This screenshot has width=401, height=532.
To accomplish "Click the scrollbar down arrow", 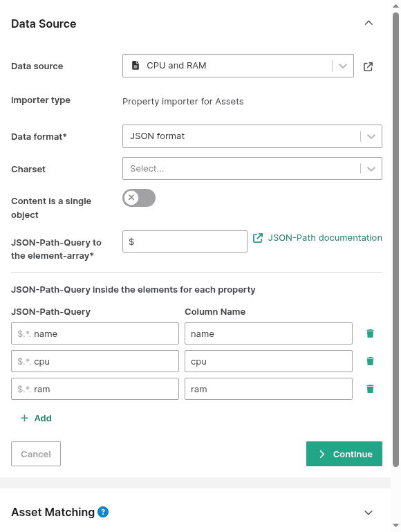I will point(395,526).
